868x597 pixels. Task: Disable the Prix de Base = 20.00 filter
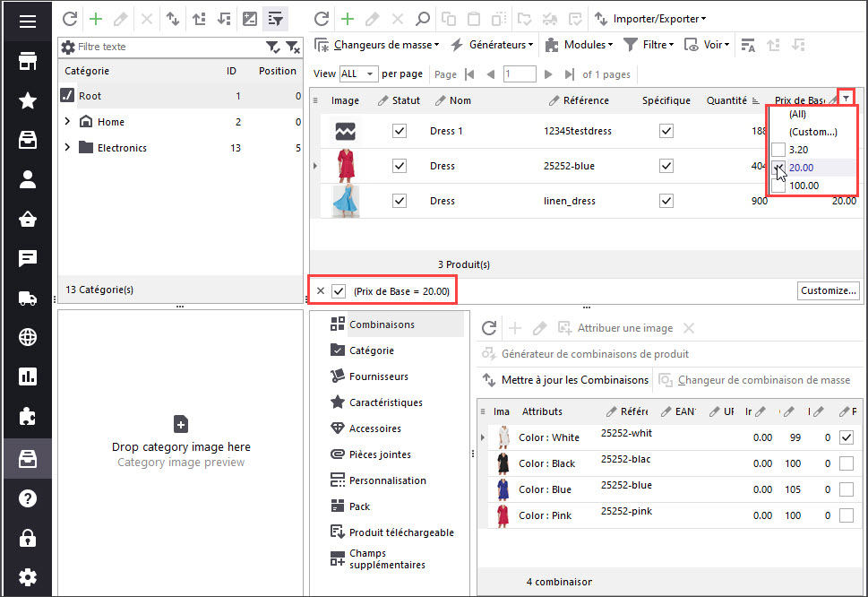pos(339,291)
